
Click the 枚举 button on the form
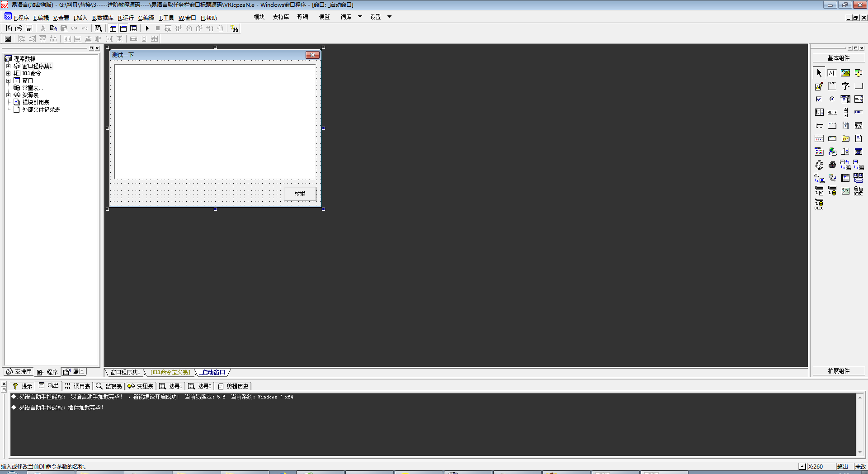tap(300, 194)
